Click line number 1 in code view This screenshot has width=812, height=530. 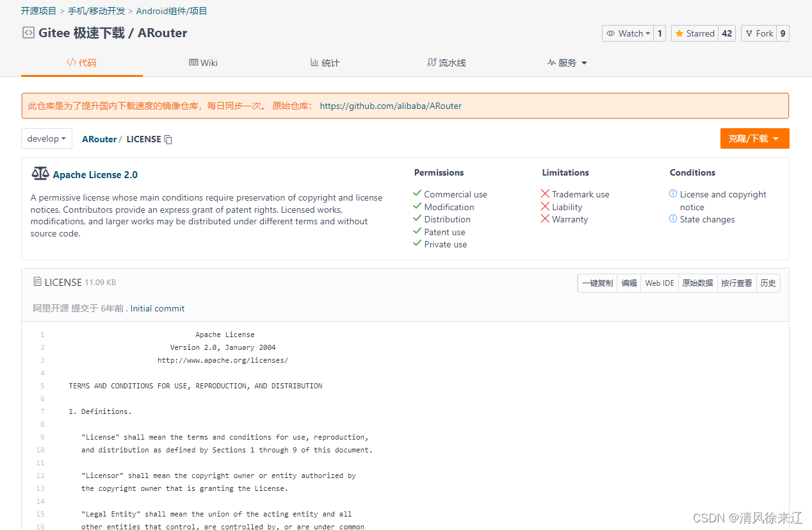(x=42, y=335)
